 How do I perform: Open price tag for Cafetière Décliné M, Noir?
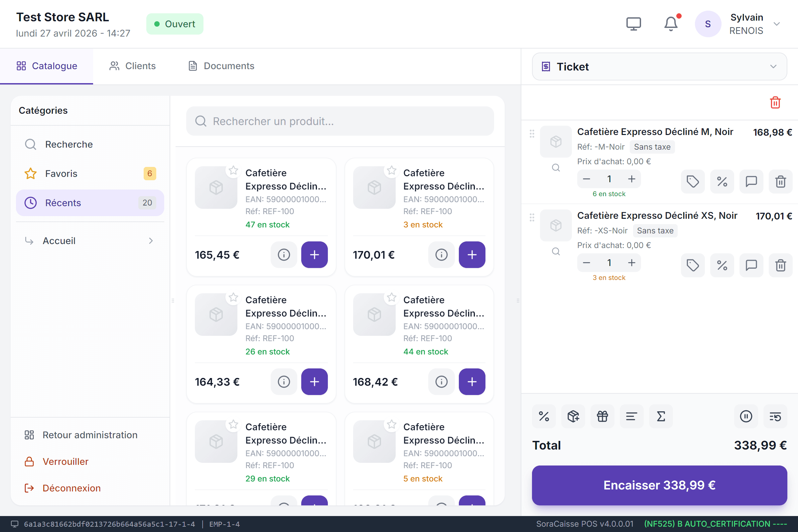tap(693, 182)
